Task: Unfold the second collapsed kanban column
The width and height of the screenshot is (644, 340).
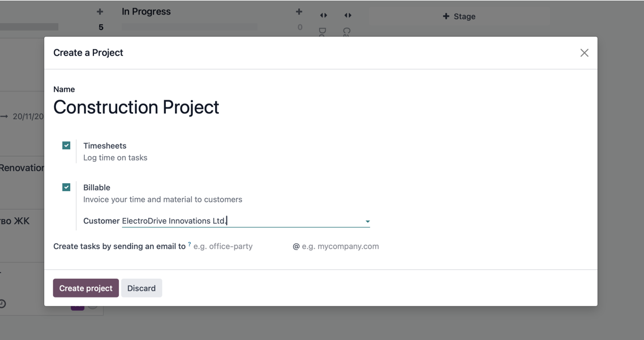Action: tap(348, 16)
